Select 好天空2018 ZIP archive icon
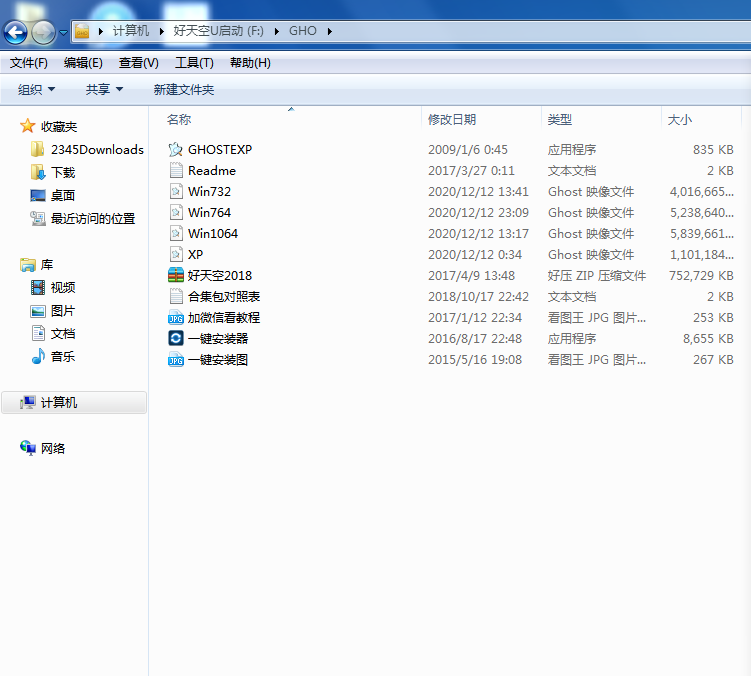 (x=176, y=275)
